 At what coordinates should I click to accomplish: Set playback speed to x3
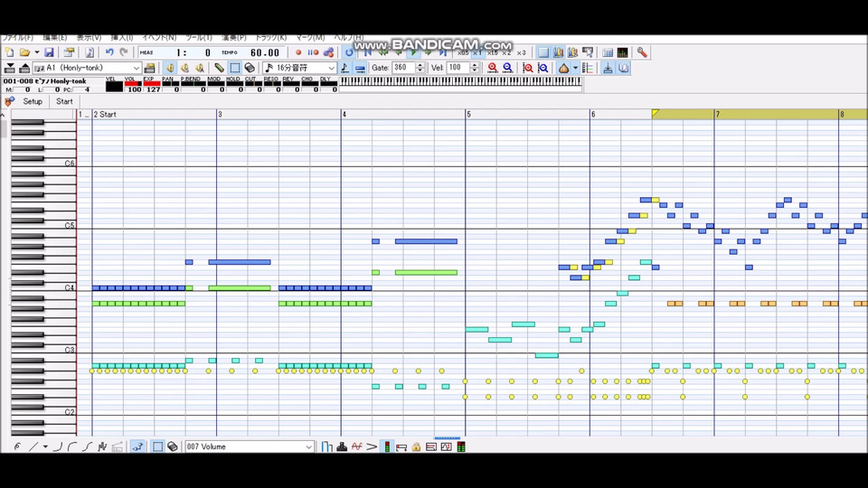pyautogui.click(x=521, y=52)
